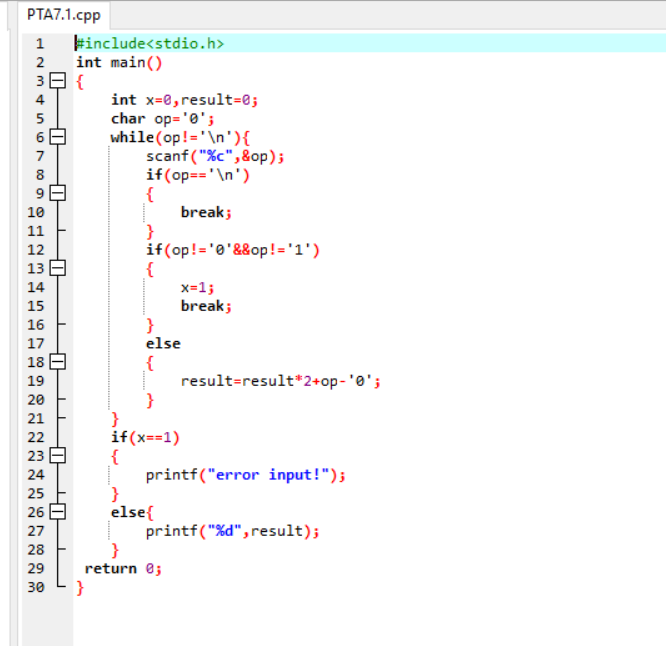Click the 'if(x==1)' condition

tap(145, 437)
